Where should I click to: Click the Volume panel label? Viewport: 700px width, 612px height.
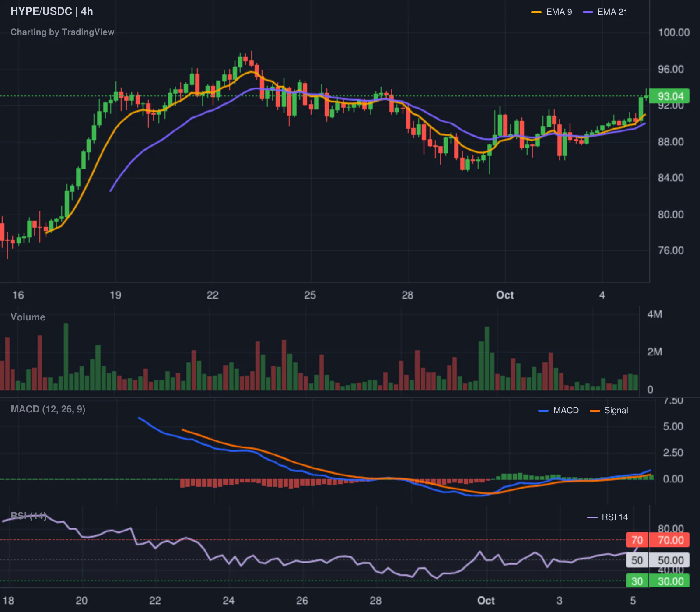point(28,317)
